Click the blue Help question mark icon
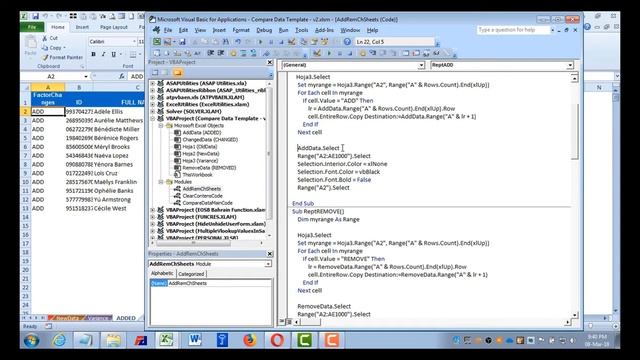This screenshot has width=640, height=360. tap(347, 42)
